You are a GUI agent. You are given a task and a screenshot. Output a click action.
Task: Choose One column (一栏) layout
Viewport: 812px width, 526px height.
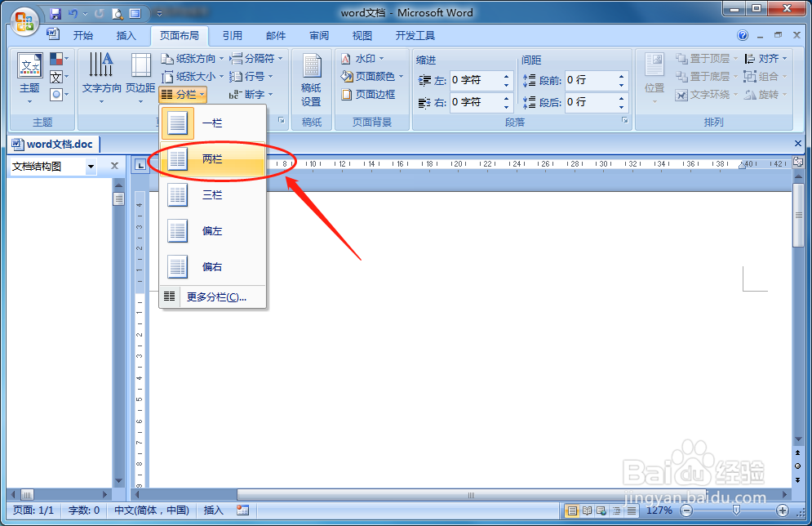213,123
